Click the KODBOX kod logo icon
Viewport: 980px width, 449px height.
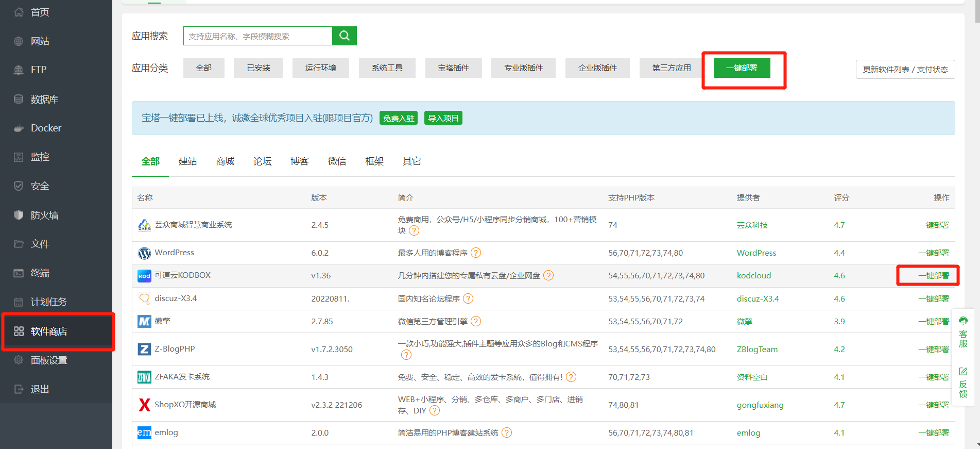(144, 276)
